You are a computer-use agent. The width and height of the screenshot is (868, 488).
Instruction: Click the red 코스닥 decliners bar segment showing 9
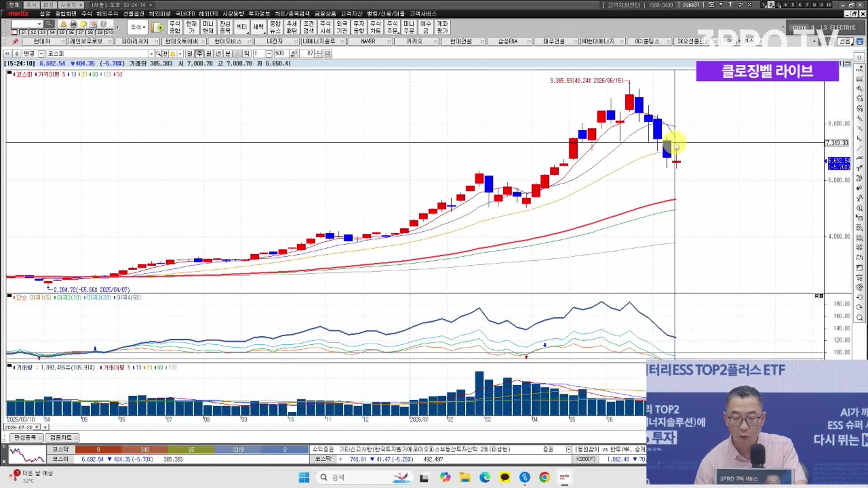point(98,450)
